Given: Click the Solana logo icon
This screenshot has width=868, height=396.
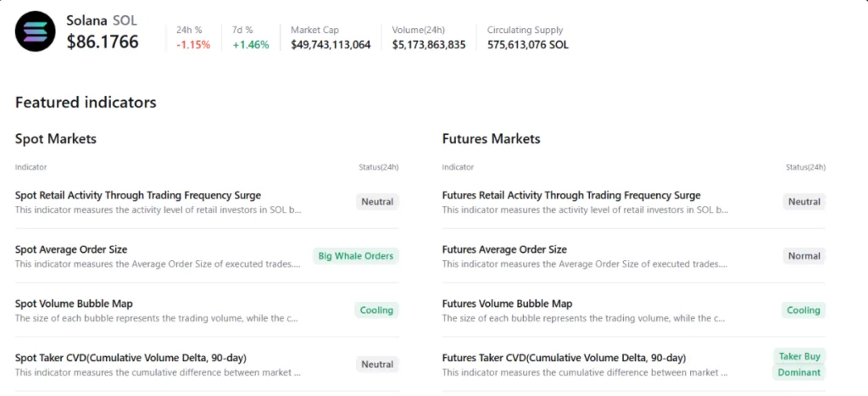Looking at the screenshot, I should [36, 31].
